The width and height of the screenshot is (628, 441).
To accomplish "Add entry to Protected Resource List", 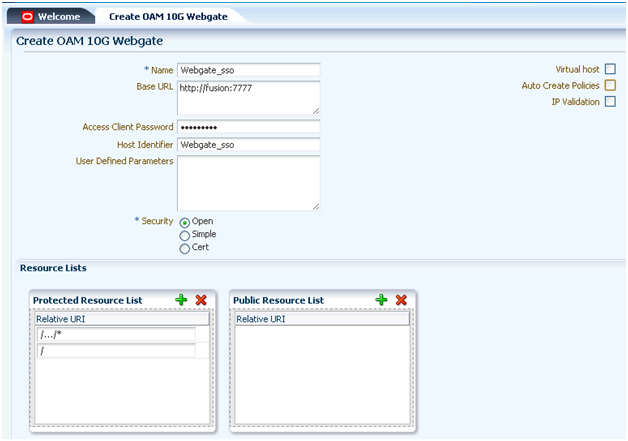I will point(181,300).
